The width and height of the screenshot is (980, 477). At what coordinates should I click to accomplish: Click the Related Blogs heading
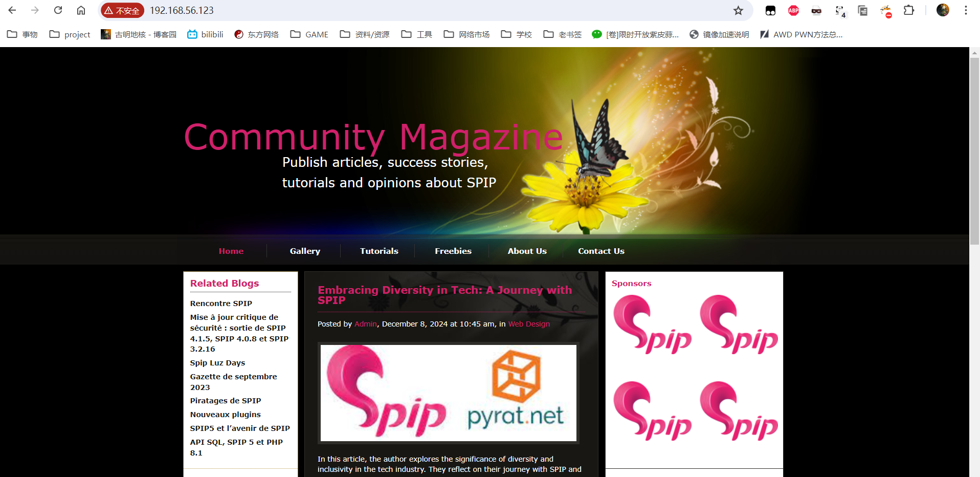[225, 283]
